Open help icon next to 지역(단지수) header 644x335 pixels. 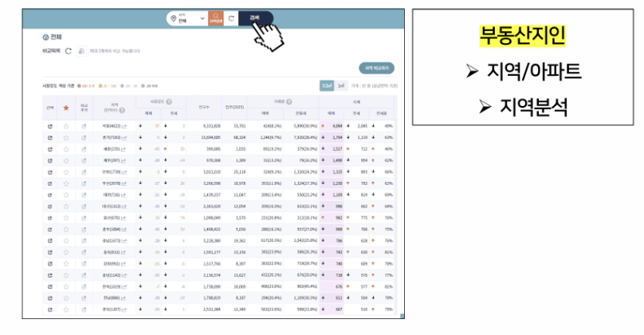[x=122, y=110]
